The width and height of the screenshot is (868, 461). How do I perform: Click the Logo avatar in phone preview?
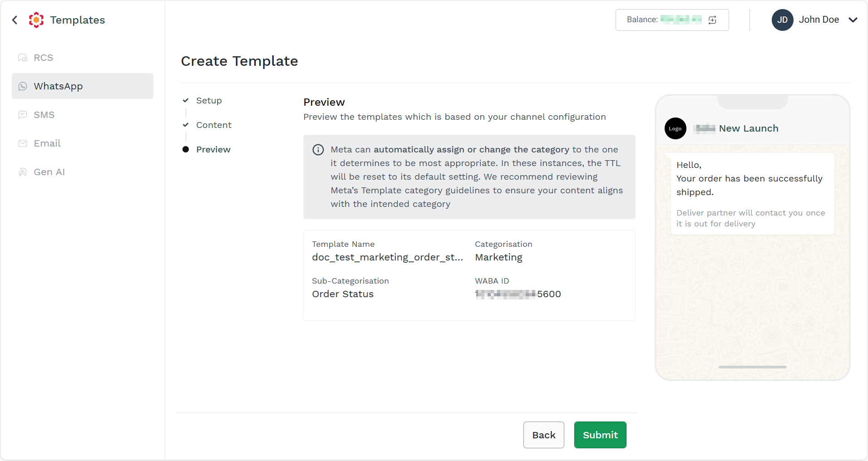point(676,128)
